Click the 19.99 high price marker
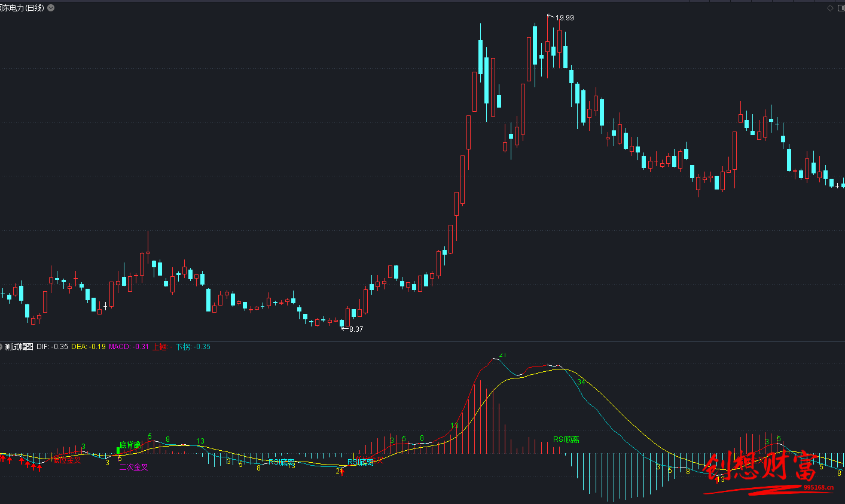Viewport: 845px width, 504px height. coord(564,18)
